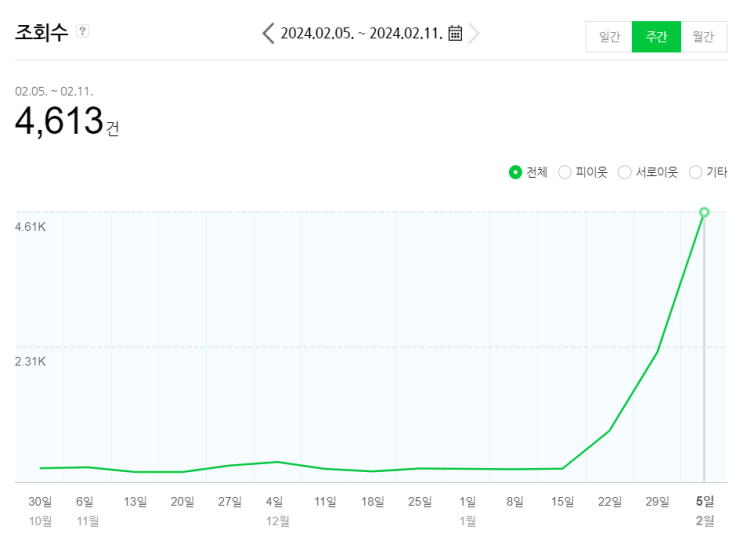Select the 기타 radio button
743x544 pixels.
695,172
